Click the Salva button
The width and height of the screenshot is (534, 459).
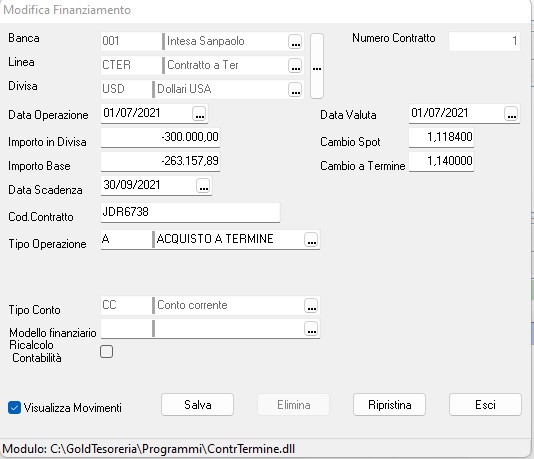tap(198, 405)
